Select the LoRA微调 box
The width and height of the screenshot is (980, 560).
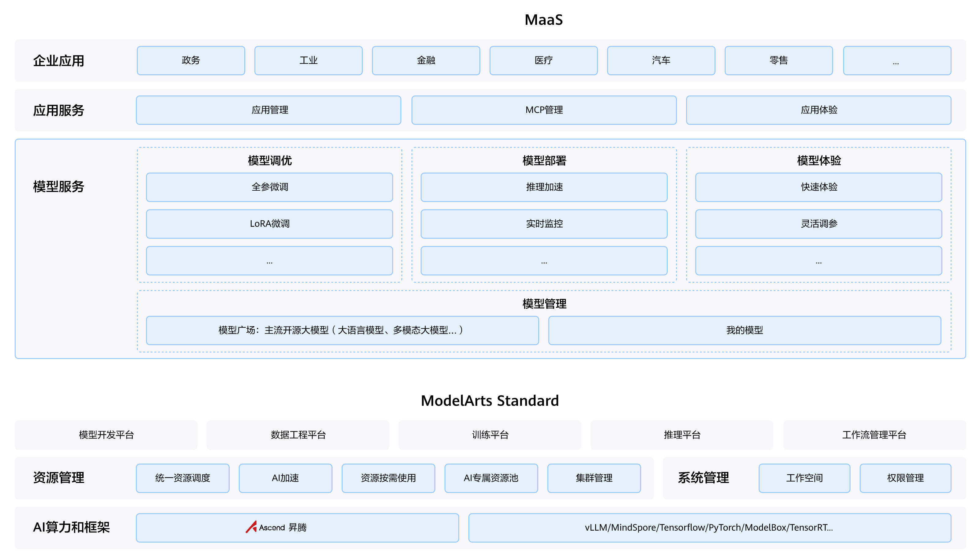269,223
